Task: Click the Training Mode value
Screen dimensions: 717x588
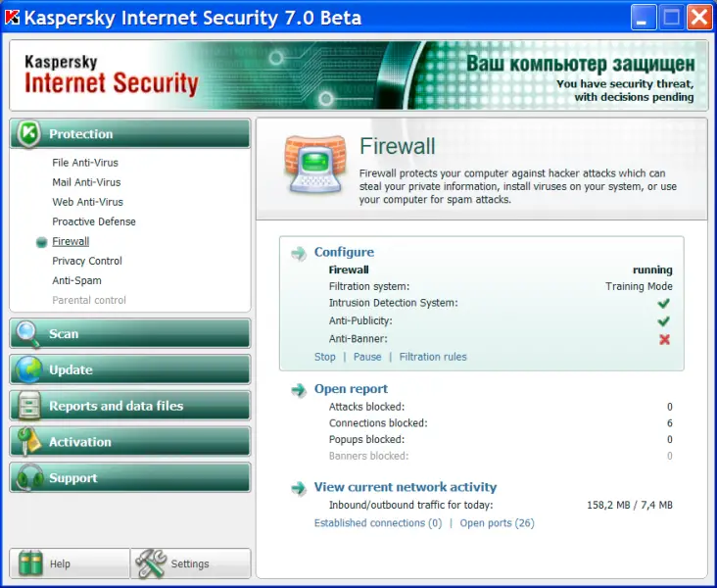Action: tap(639, 286)
